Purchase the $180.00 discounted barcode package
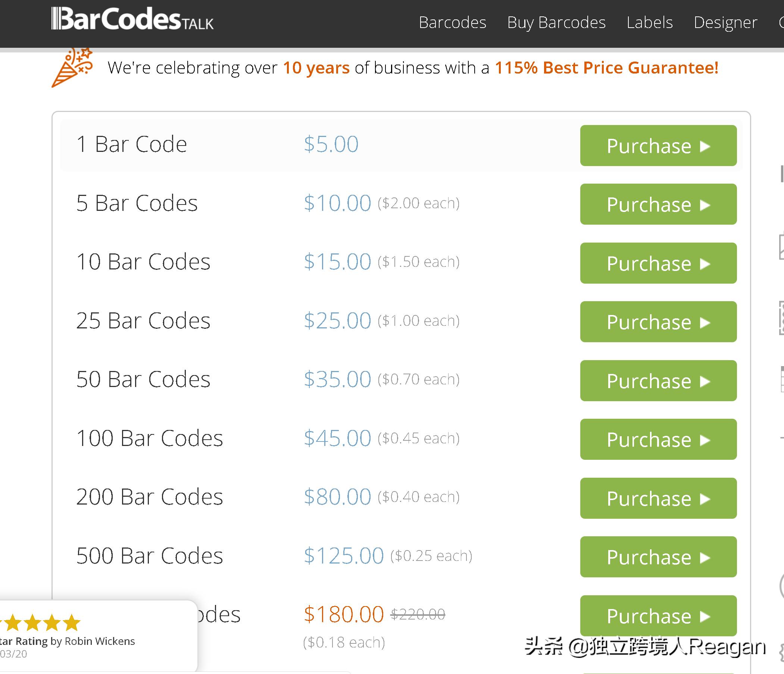This screenshot has width=784, height=674. coord(658,616)
